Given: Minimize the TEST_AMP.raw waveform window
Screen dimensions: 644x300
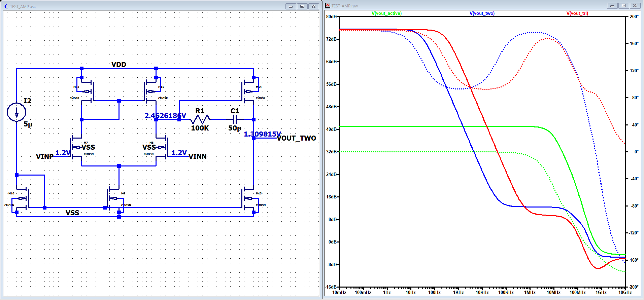Looking at the screenshot, I should coord(612,6).
